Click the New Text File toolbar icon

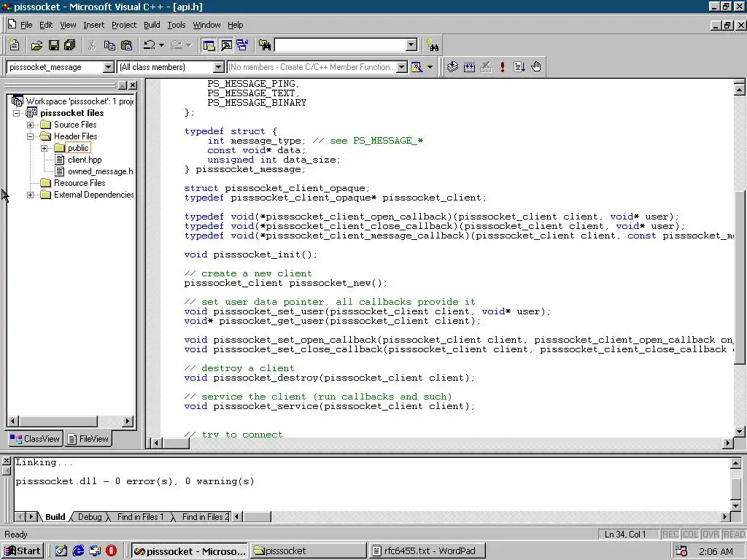coord(15,45)
